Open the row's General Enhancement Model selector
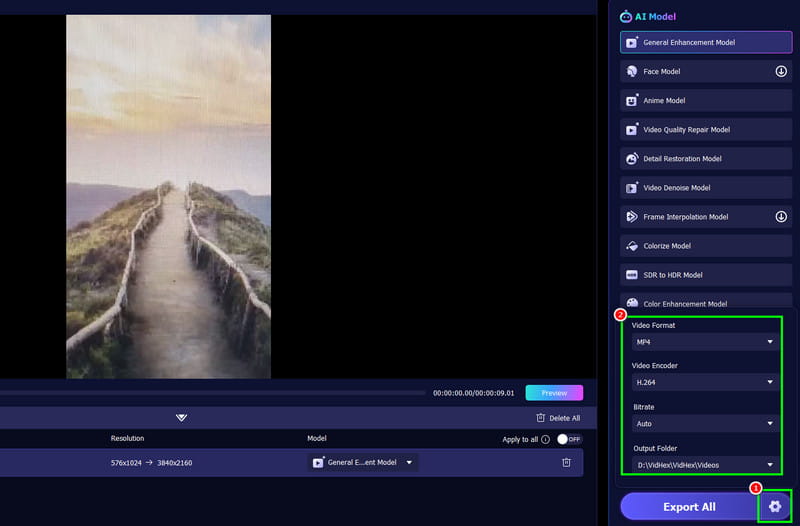 click(x=362, y=462)
